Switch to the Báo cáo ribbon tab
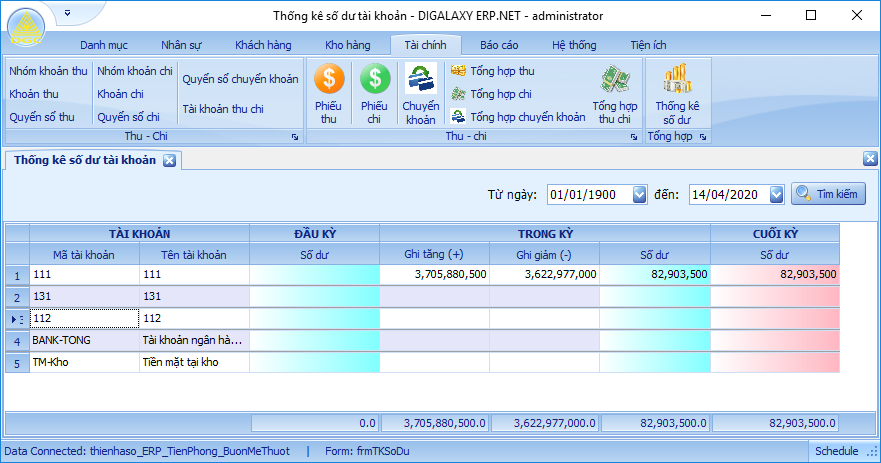Viewport: 881px width, 463px height. (x=498, y=45)
